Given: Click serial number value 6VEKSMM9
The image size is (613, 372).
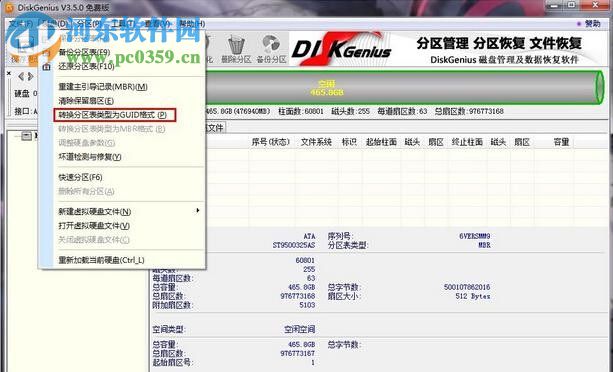Looking at the screenshot, I should click(475, 236).
